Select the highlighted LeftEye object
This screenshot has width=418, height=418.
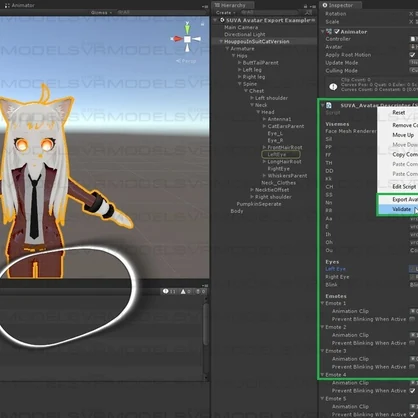coord(281,154)
